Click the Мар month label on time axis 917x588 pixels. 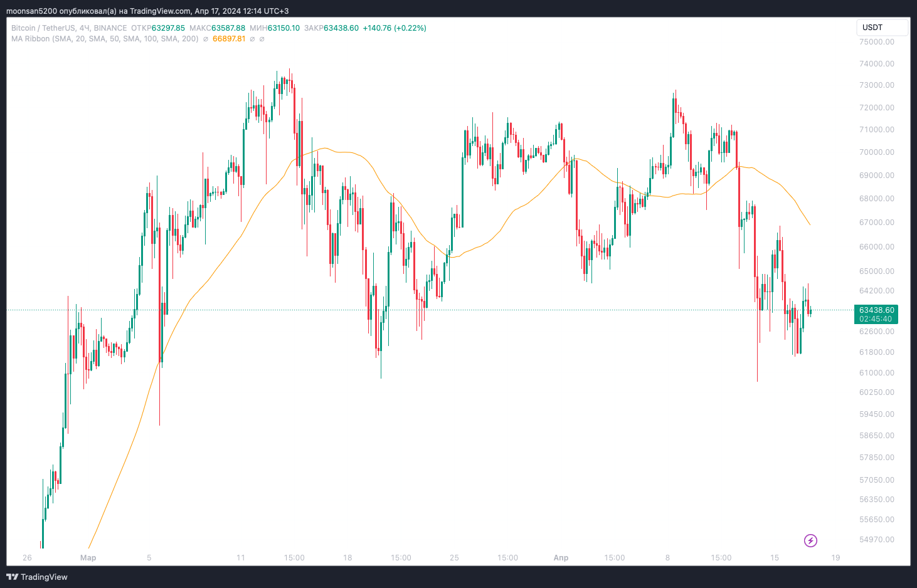coord(88,558)
